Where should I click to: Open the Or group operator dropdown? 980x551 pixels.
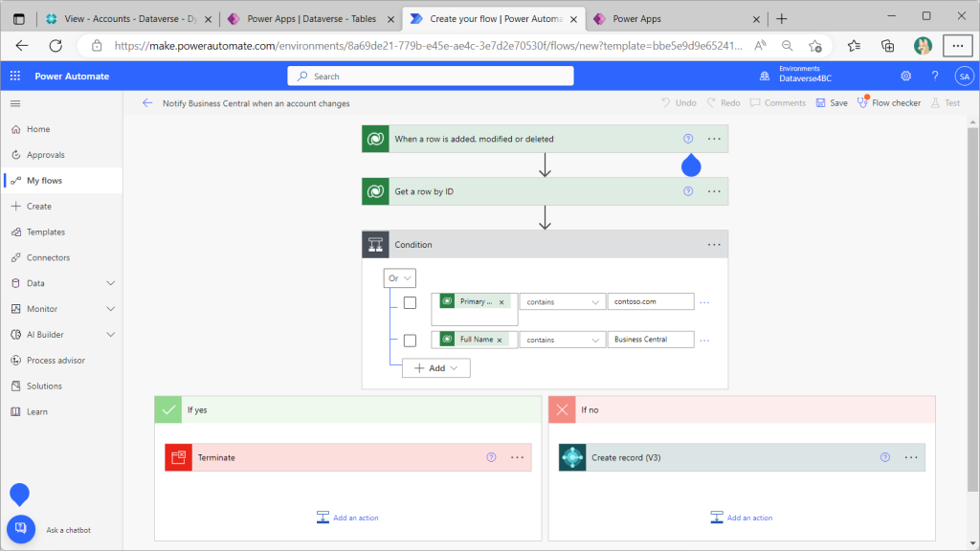point(399,278)
